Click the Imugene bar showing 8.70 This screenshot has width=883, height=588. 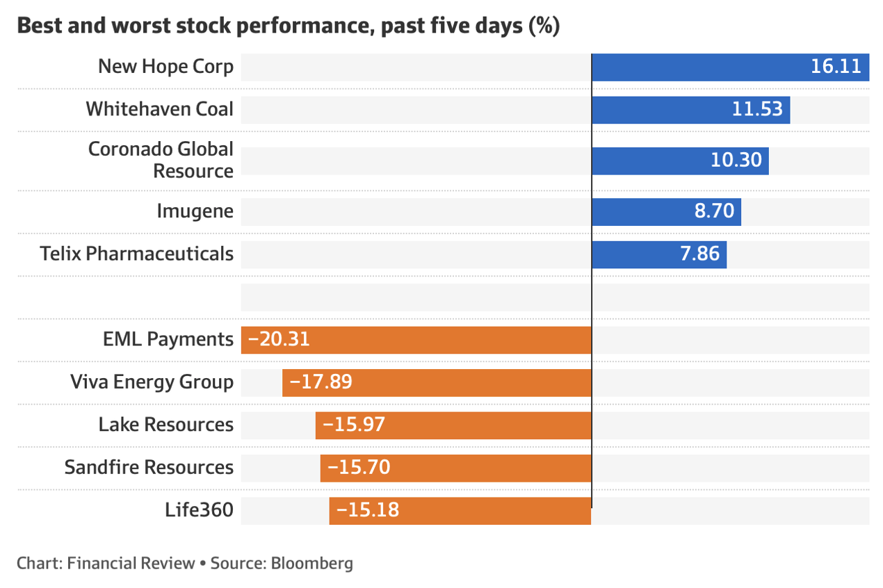point(666,211)
